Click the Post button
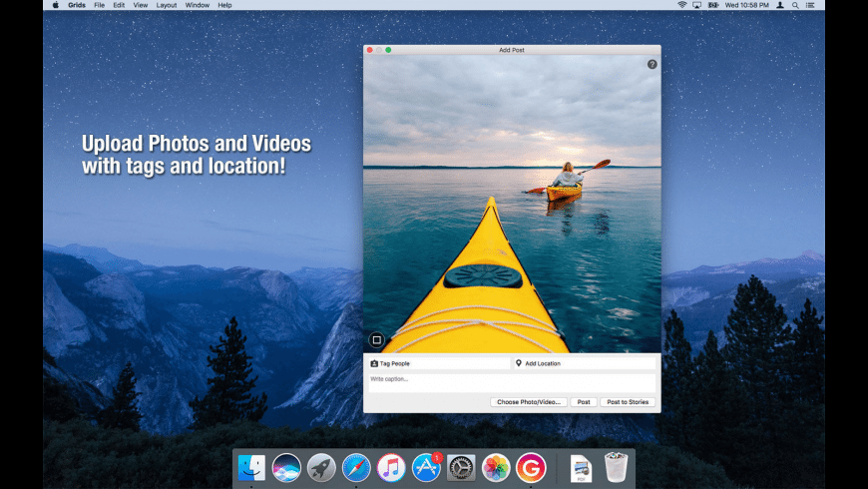This screenshot has width=868, height=489. tap(584, 402)
